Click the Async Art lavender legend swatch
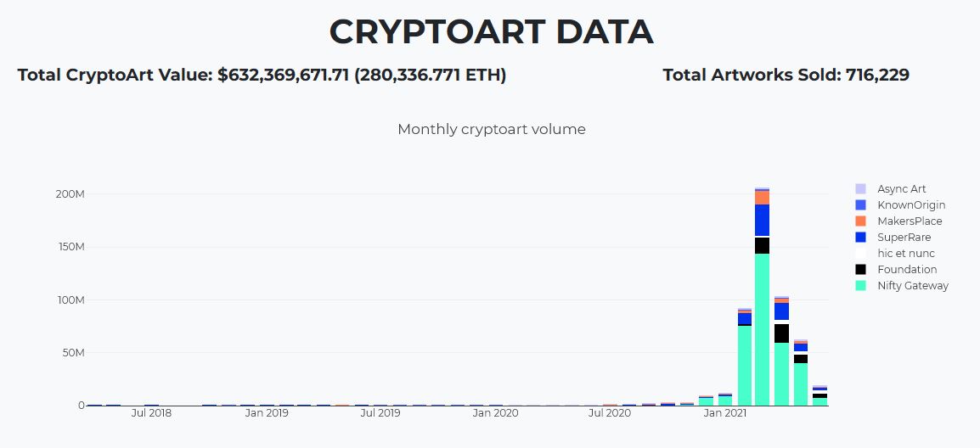980x448 pixels. (x=860, y=189)
